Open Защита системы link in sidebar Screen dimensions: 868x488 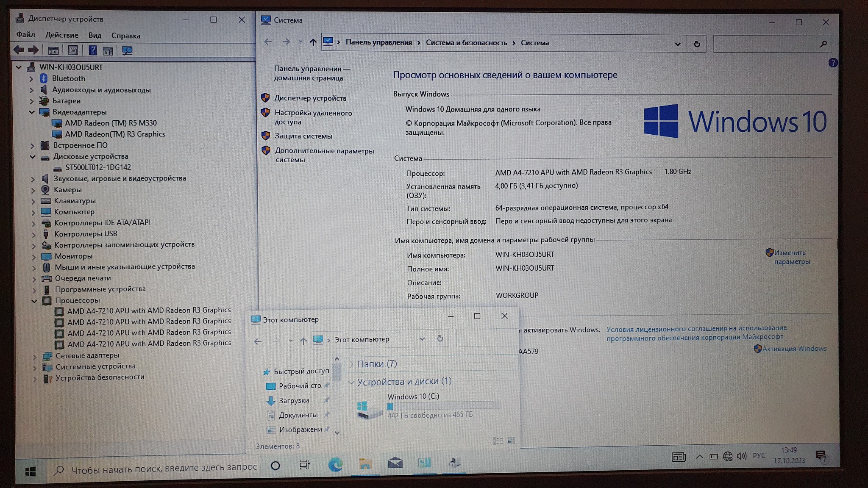click(x=303, y=136)
